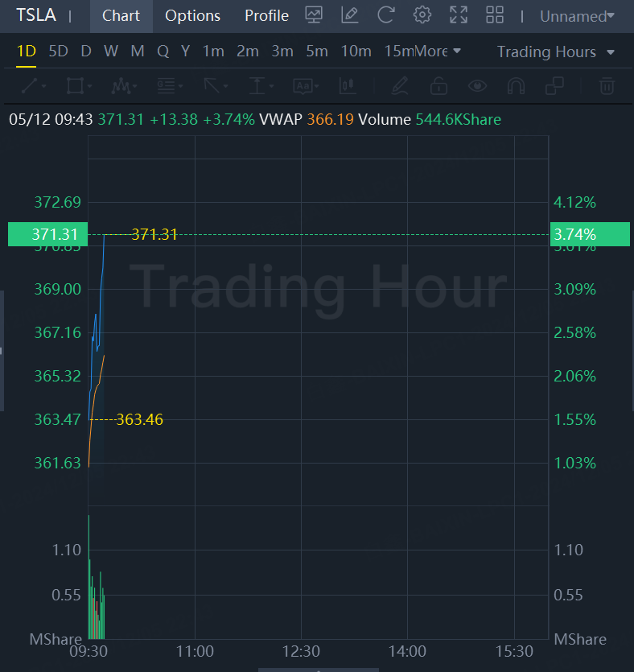Click the chart monitor icon beside Profile

pos(315,15)
